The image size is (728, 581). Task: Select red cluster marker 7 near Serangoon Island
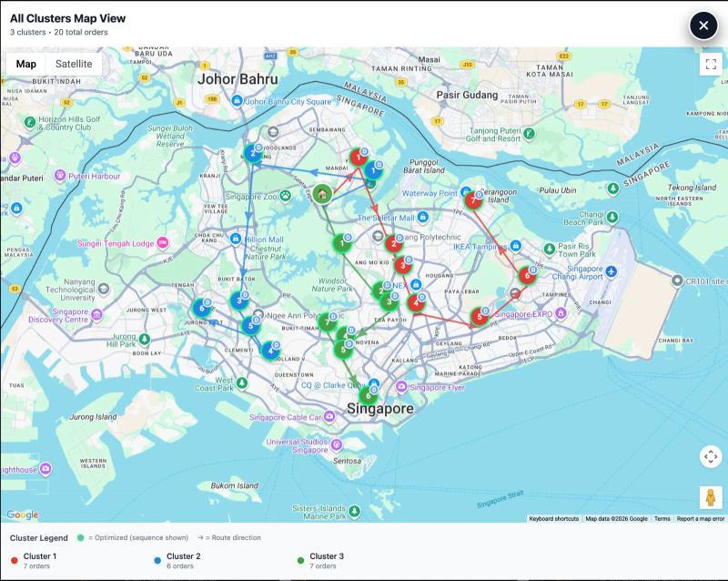(473, 200)
